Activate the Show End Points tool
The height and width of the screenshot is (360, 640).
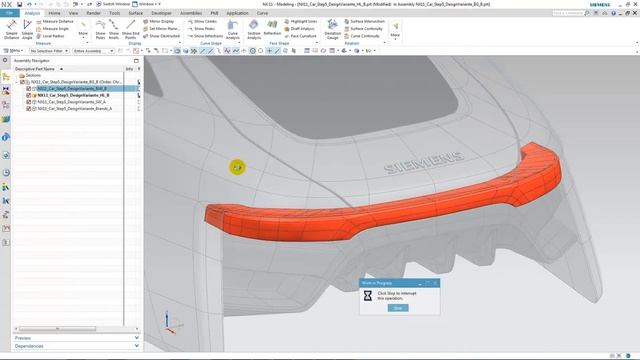pos(131,29)
